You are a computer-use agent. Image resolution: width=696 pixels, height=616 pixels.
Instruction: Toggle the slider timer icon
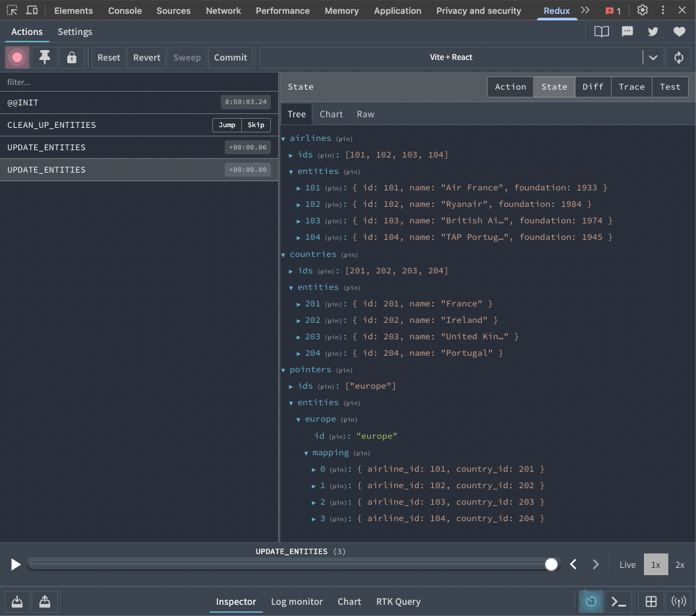pos(591,602)
